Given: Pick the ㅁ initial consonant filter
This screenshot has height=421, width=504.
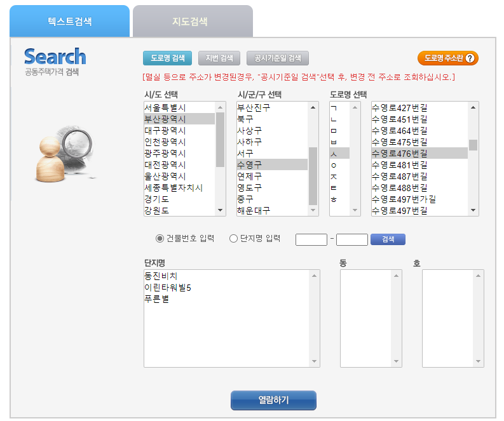Looking at the screenshot, I should 339,130.
